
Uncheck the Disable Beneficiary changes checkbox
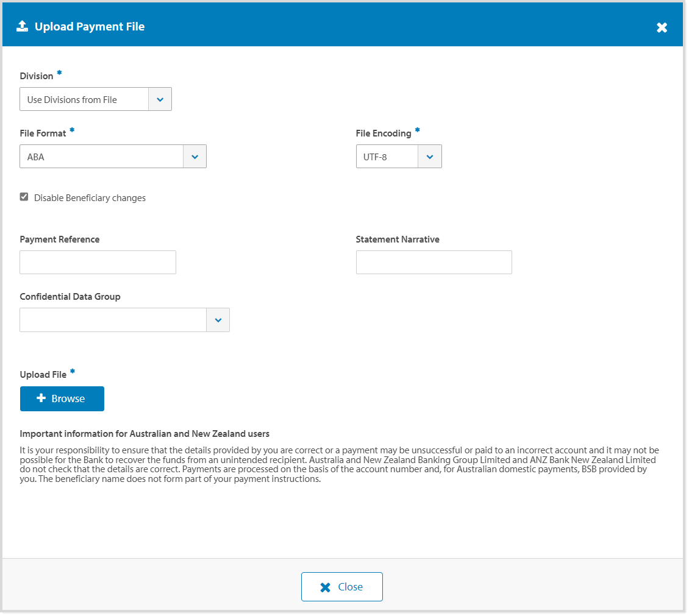tap(24, 197)
